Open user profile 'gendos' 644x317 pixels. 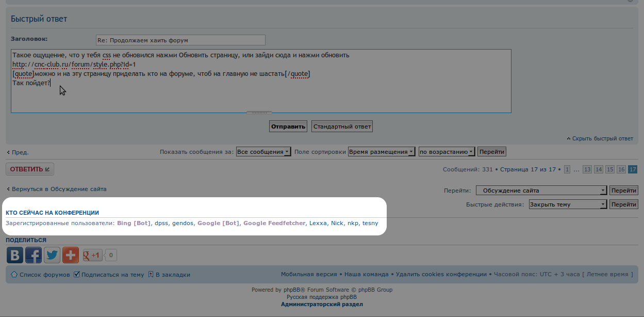183,224
